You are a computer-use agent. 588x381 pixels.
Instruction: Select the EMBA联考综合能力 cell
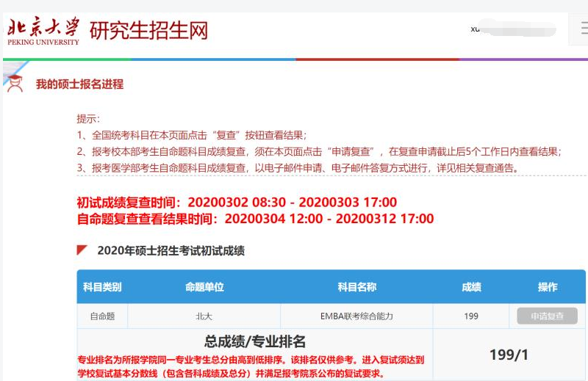356,316
